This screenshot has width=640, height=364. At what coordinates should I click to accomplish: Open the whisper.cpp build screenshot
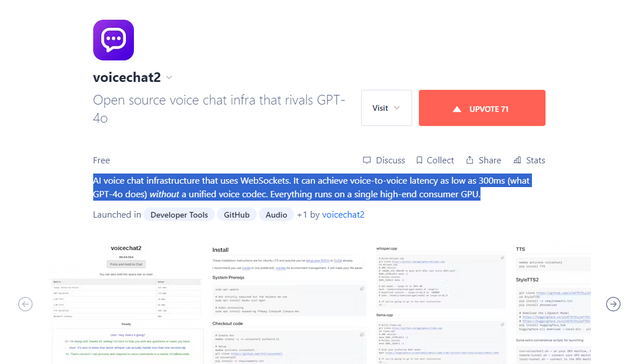441,304
